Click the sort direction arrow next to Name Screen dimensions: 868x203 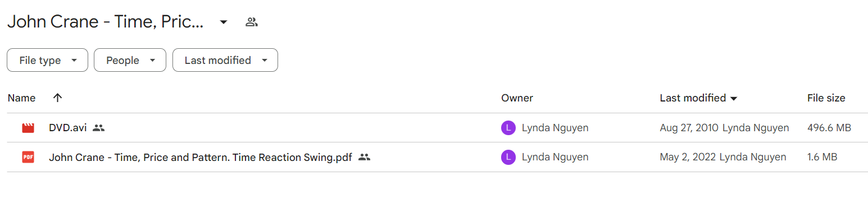point(57,98)
